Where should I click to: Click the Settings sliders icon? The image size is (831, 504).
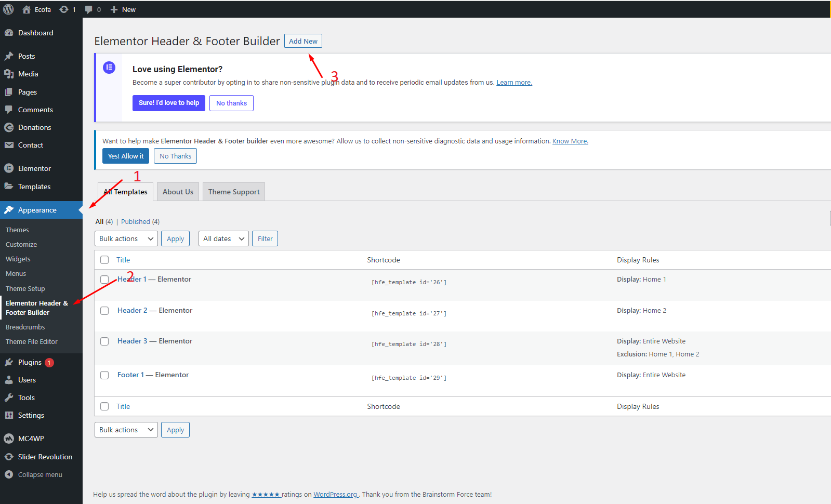9,415
